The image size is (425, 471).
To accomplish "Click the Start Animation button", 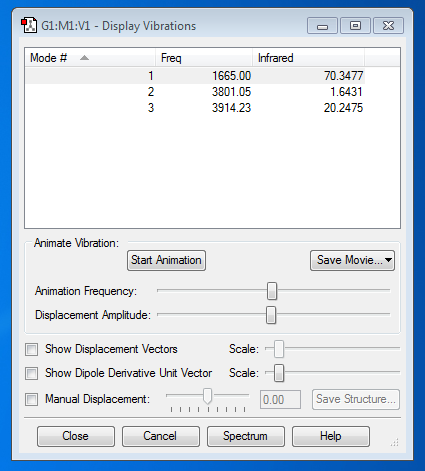I will tap(166, 260).
